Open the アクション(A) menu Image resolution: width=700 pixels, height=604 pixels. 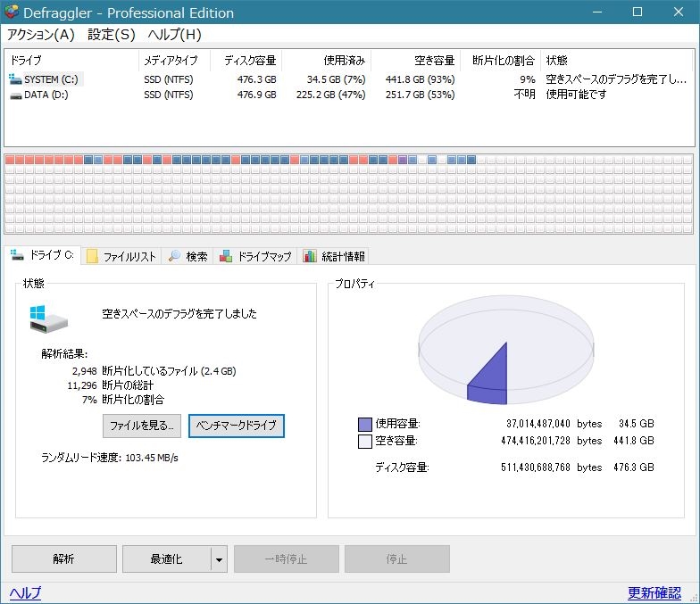coord(41,34)
